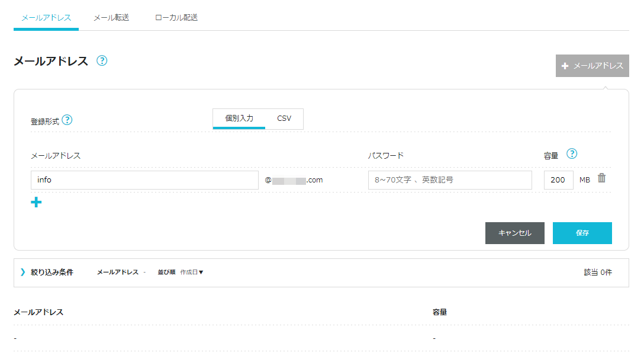This screenshot has width=644, height=362.
Task: Click the メールアドレス column header in results table
Action: point(38,312)
